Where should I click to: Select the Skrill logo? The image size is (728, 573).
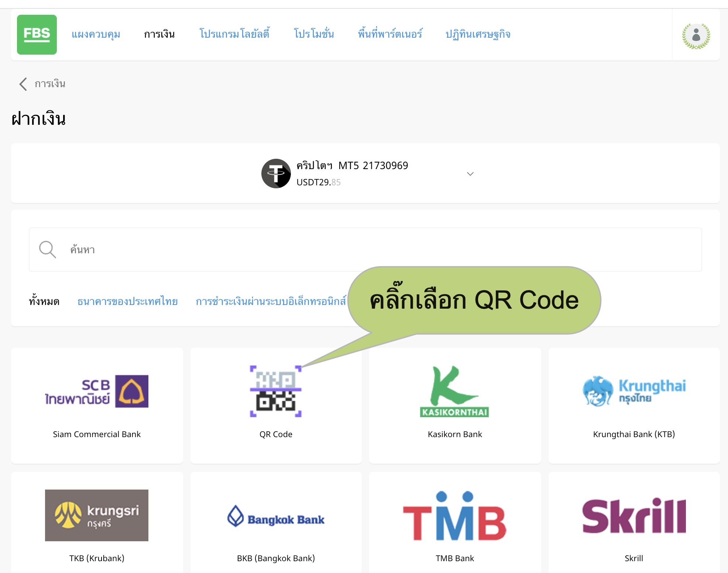[634, 515]
